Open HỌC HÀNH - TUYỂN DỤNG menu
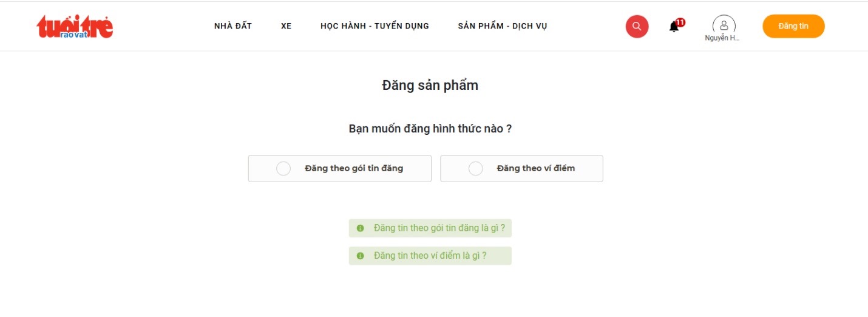Image resolution: width=868 pixels, height=317 pixels. (x=375, y=26)
